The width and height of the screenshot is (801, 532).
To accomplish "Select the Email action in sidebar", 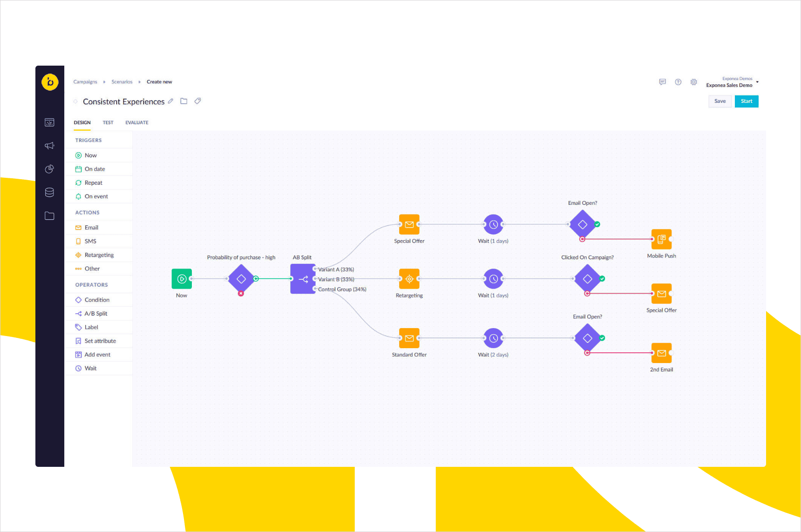I will [91, 227].
